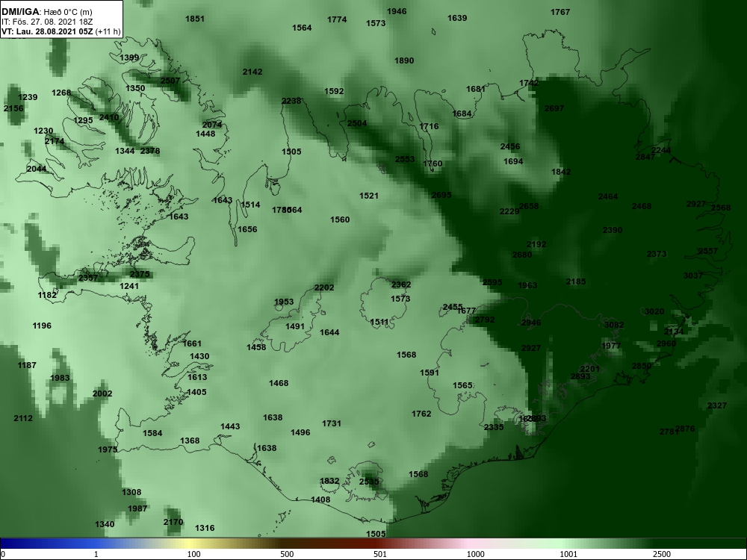The image size is (747, 560).
Task: Click the value 2535 over the southern glacier
Action: pyautogui.click(x=369, y=482)
